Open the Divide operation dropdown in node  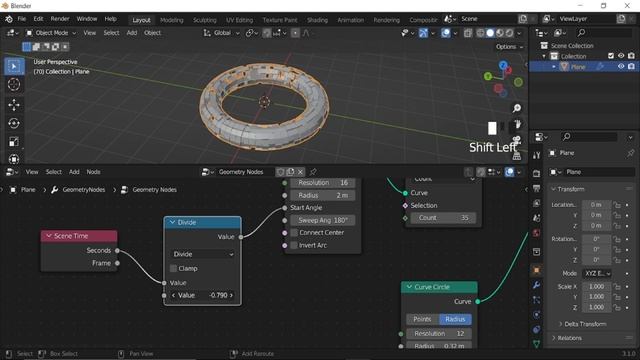click(202, 254)
